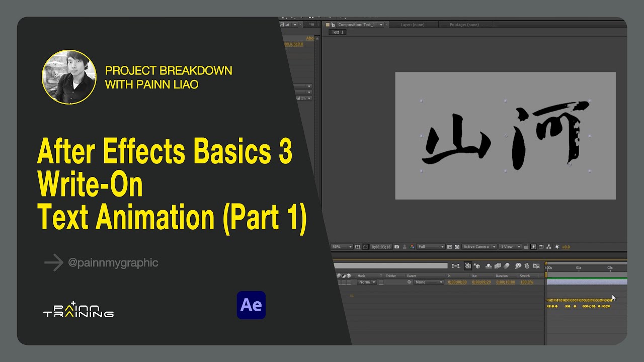Open the Fast Previews icon
644x362 pixels.
pyautogui.click(x=533, y=247)
